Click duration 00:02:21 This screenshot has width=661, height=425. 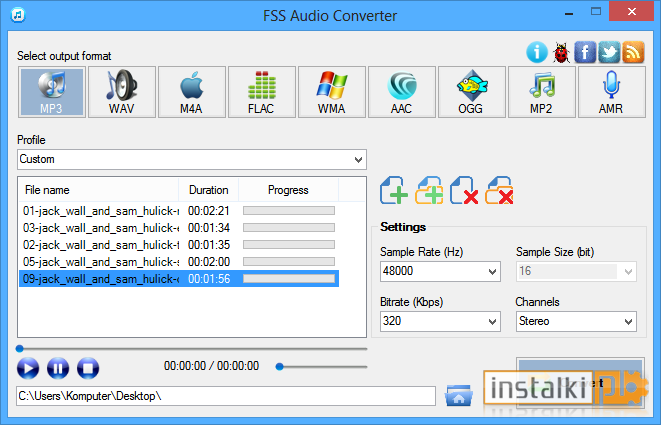tap(209, 211)
